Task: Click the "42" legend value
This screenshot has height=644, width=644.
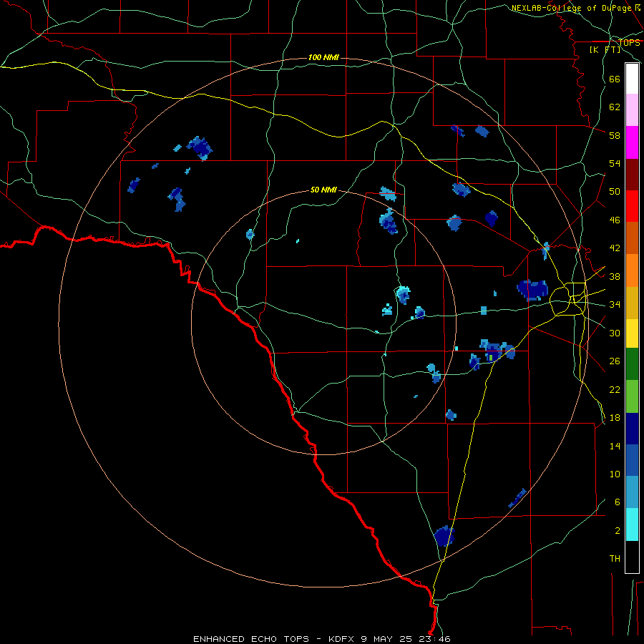Action: (x=615, y=248)
